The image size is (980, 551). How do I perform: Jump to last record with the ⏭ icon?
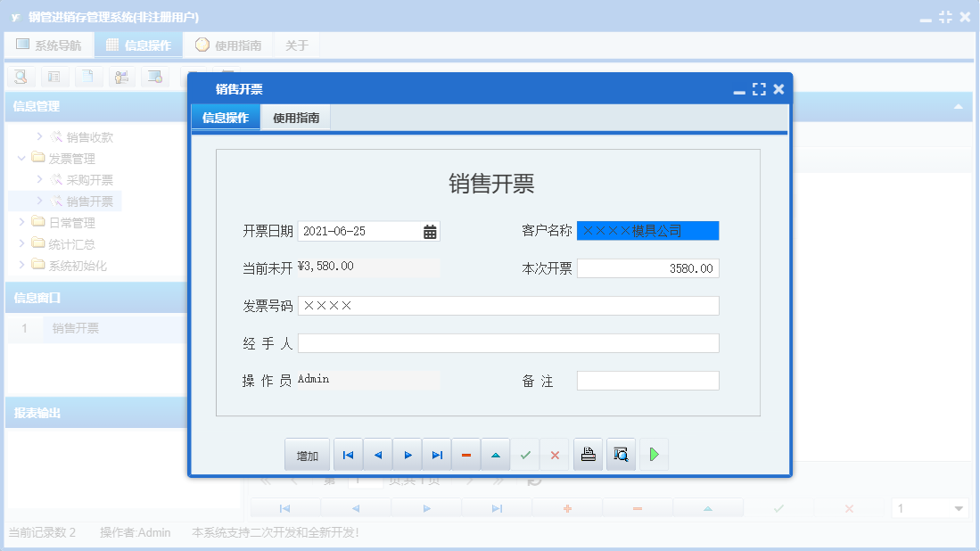pos(436,454)
